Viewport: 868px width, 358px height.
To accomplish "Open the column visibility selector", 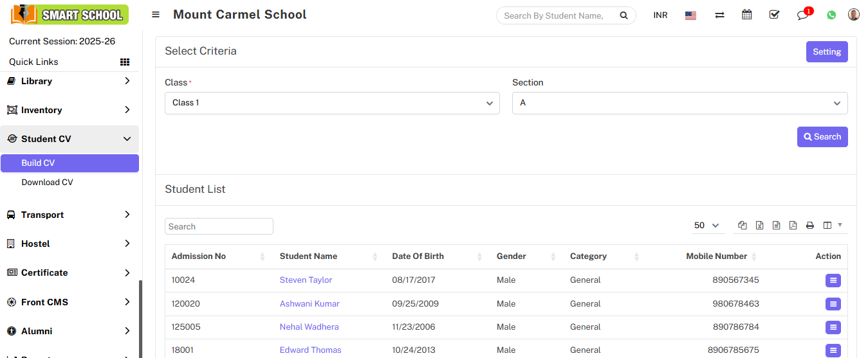I will point(831,226).
